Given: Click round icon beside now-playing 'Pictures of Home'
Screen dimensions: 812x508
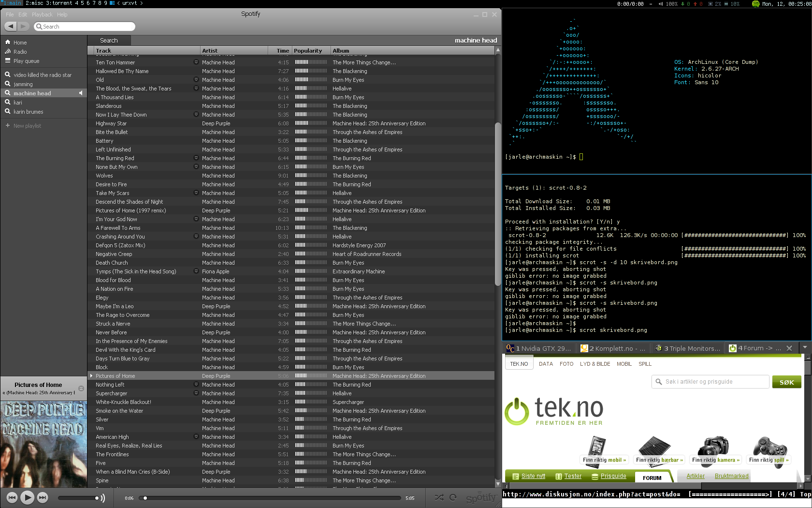Looking at the screenshot, I should click(81, 388).
